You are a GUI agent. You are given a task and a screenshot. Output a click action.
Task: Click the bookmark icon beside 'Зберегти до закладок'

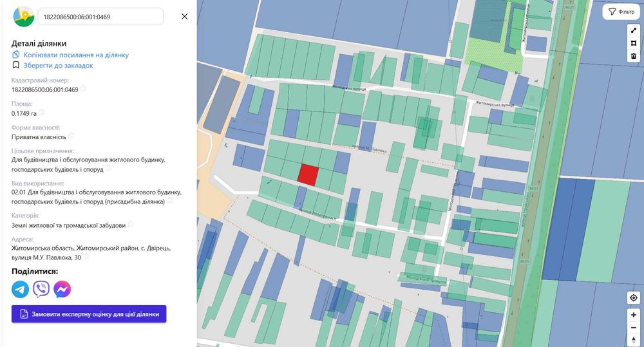pos(15,65)
